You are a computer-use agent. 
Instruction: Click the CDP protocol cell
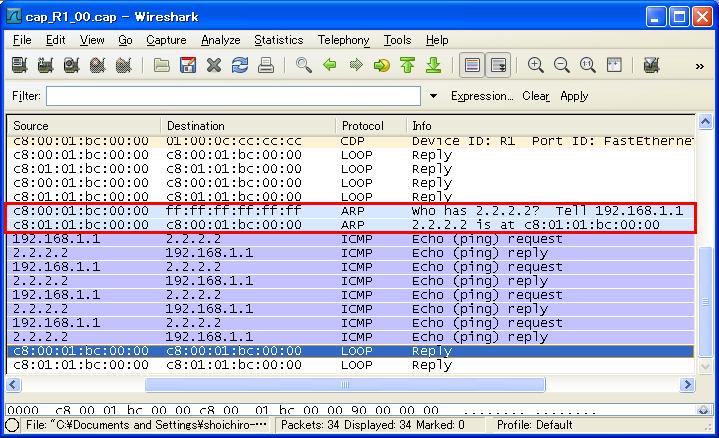pyautogui.click(x=353, y=141)
